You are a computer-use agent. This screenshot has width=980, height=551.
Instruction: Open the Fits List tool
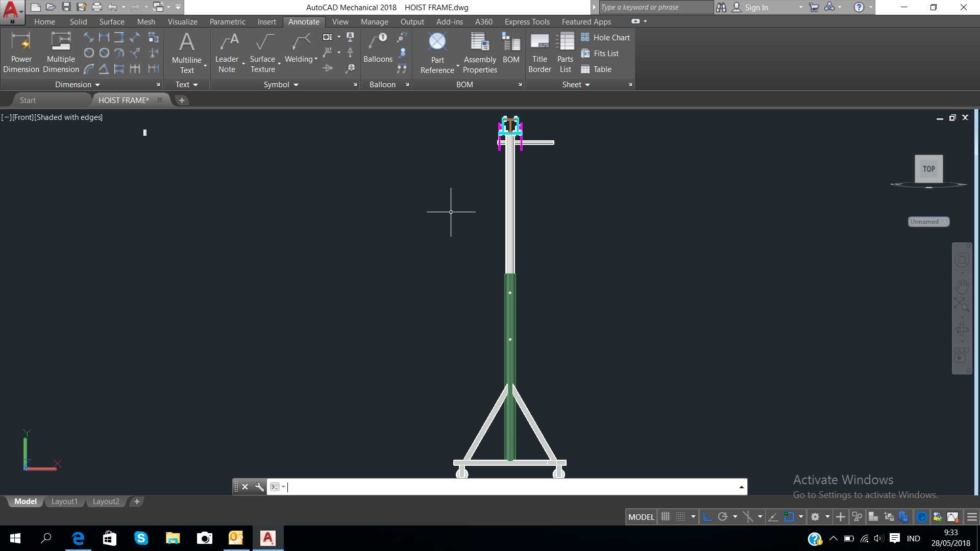coord(600,53)
